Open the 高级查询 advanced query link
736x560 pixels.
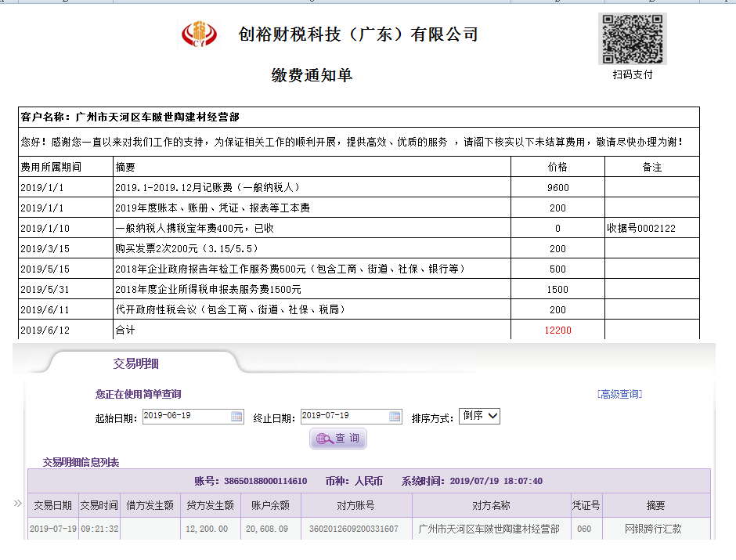[x=619, y=394]
